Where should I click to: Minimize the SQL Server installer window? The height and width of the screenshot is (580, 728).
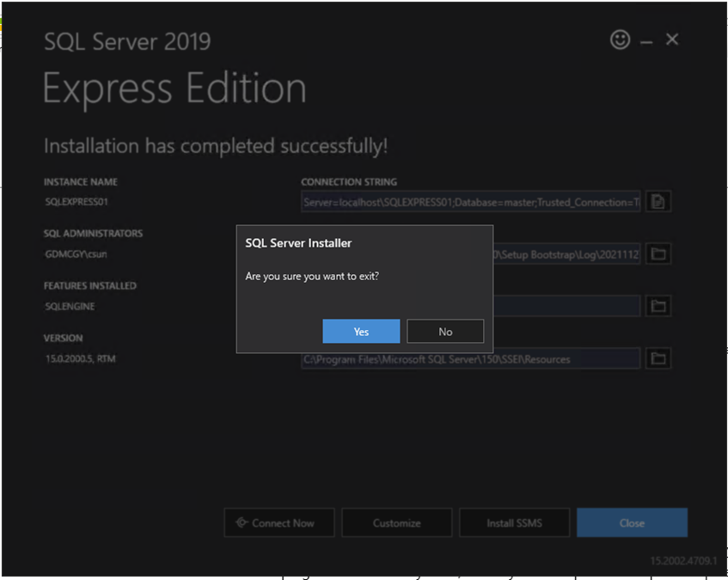pyautogui.click(x=646, y=41)
